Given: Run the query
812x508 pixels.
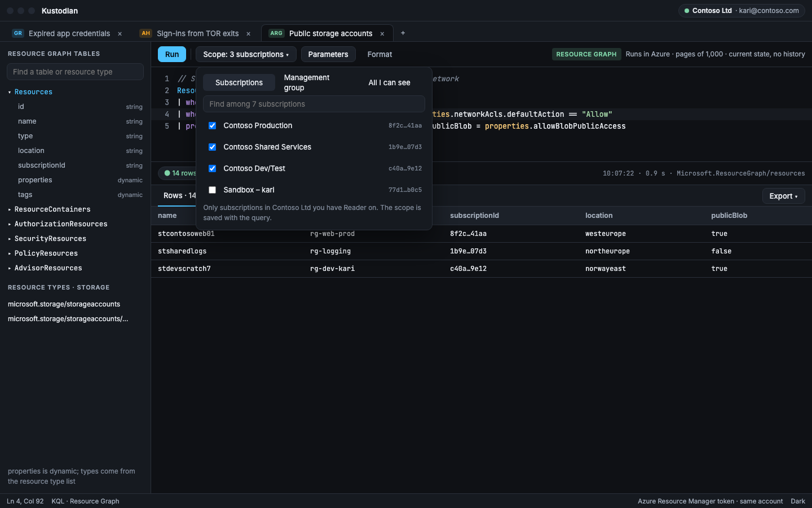Looking at the screenshot, I should [172, 54].
